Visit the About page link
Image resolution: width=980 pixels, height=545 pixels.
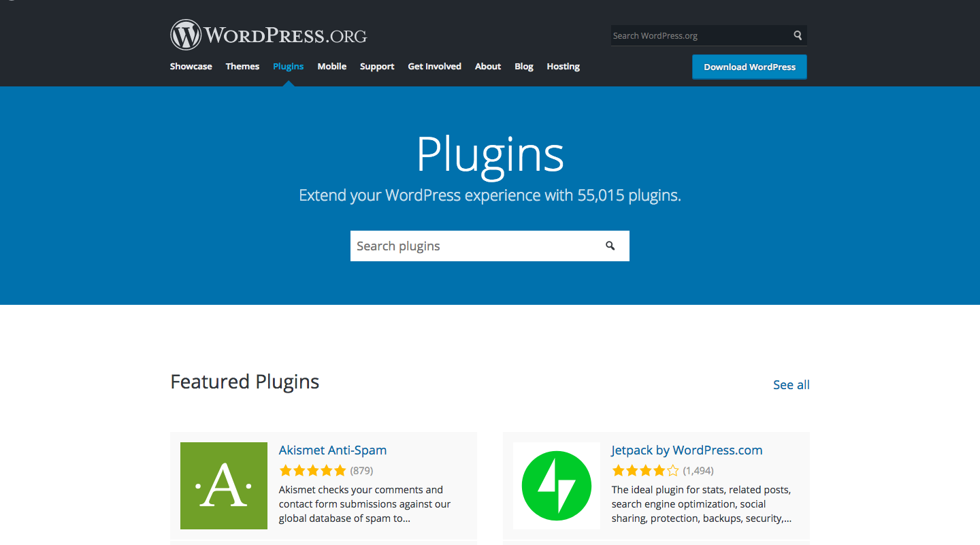tap(488, 66)
